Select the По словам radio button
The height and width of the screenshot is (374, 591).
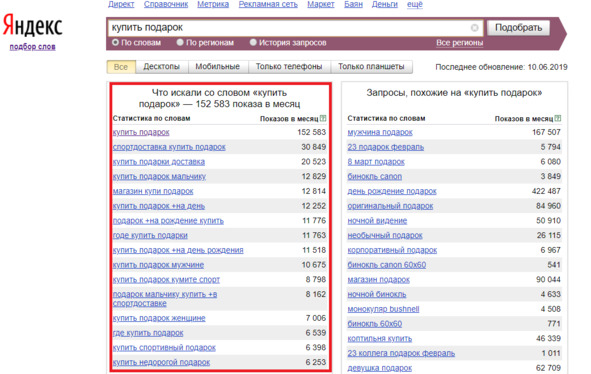pyautogui.click(x=115, y=43)
